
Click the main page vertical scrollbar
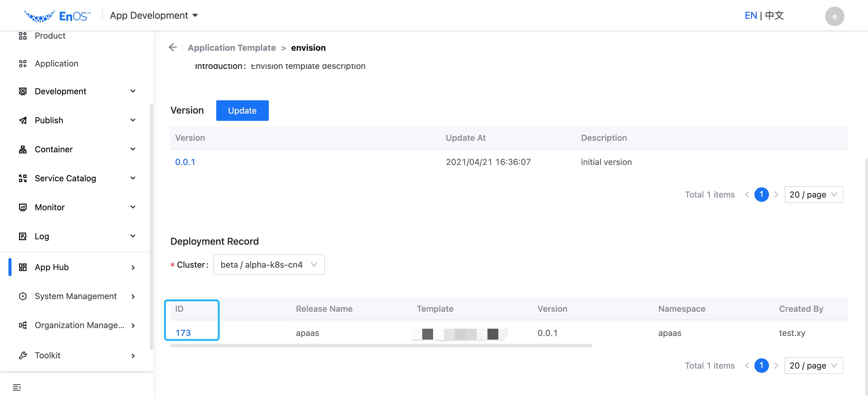coord(866,276)
